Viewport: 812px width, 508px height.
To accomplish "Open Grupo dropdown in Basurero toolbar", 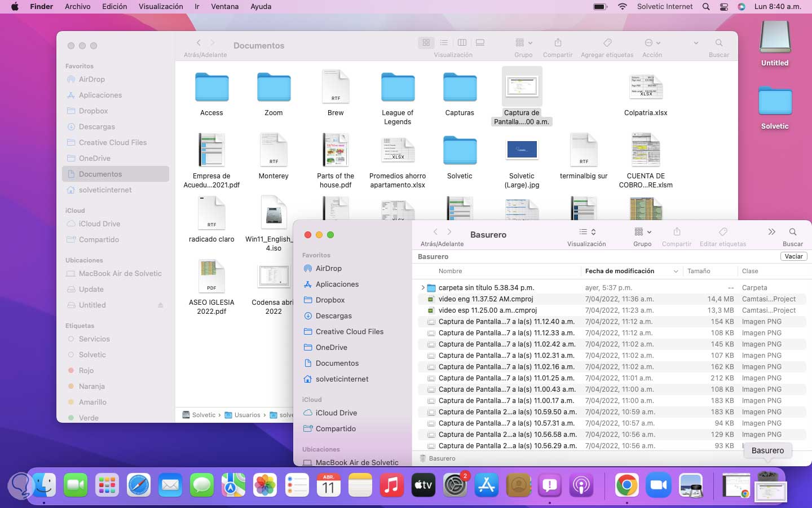I will click(642, 232).
